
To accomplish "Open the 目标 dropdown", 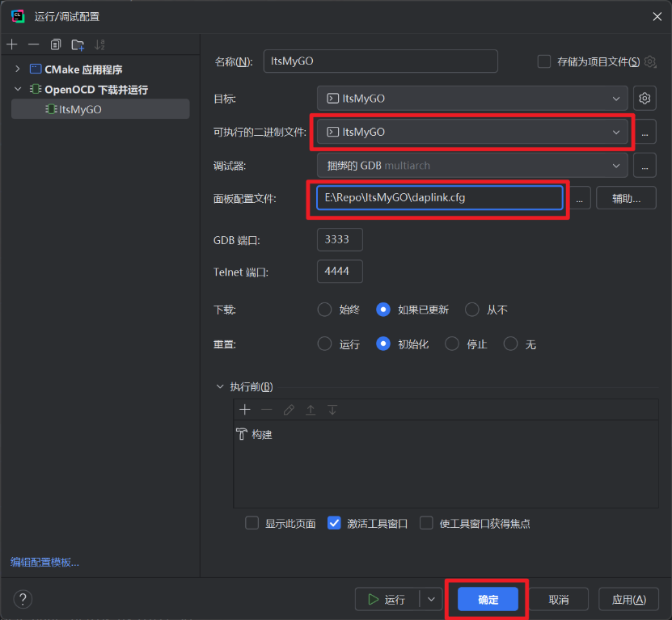I will tap(472, 98).
